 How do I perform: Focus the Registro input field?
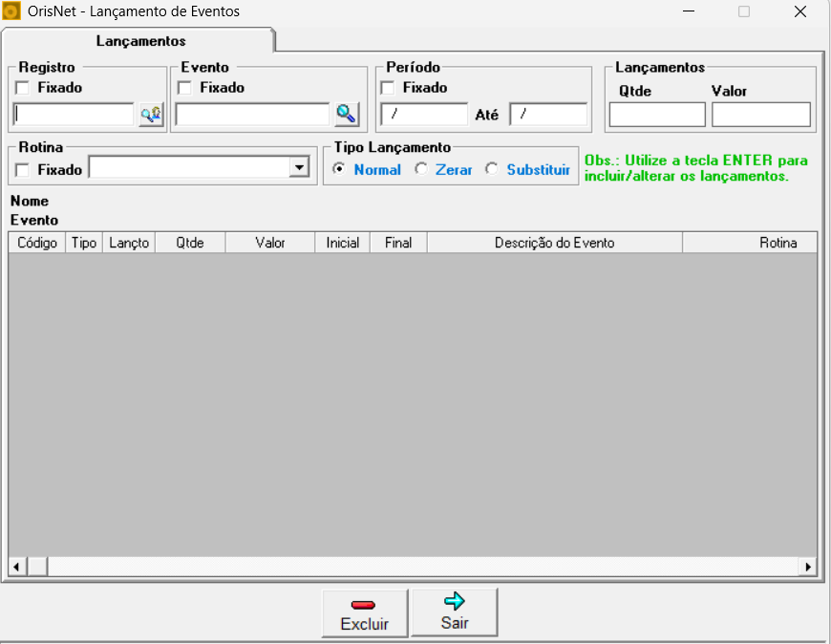[x=74, y=115]
